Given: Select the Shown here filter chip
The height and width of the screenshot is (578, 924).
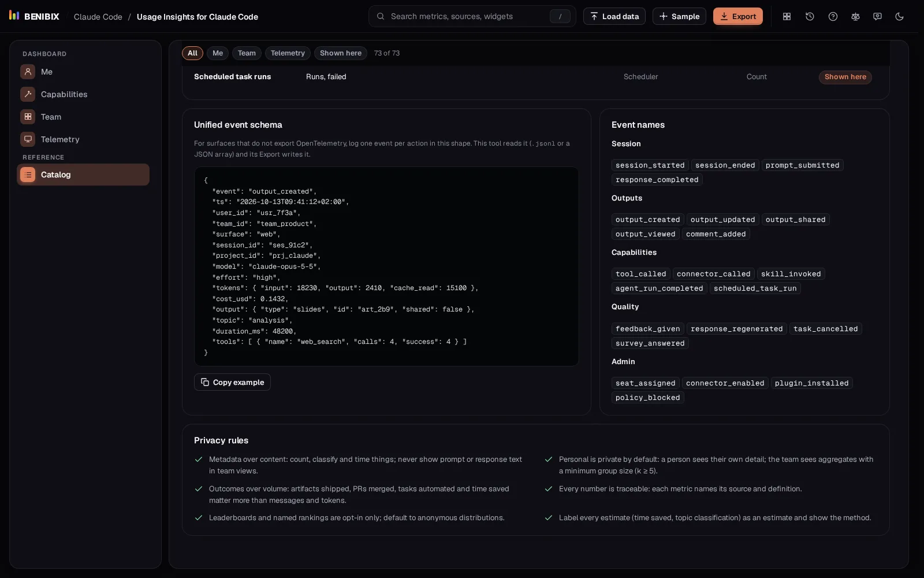Looking at the screenshot, I should coord(341,53).
